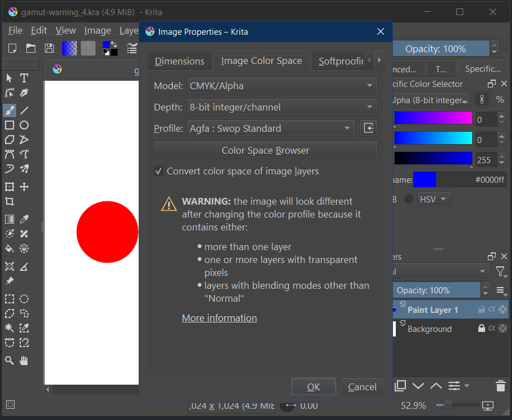The height and width of the screenshot is (420, 512).
Task: Toggle lock on Background layer
Action: [481, 329]
